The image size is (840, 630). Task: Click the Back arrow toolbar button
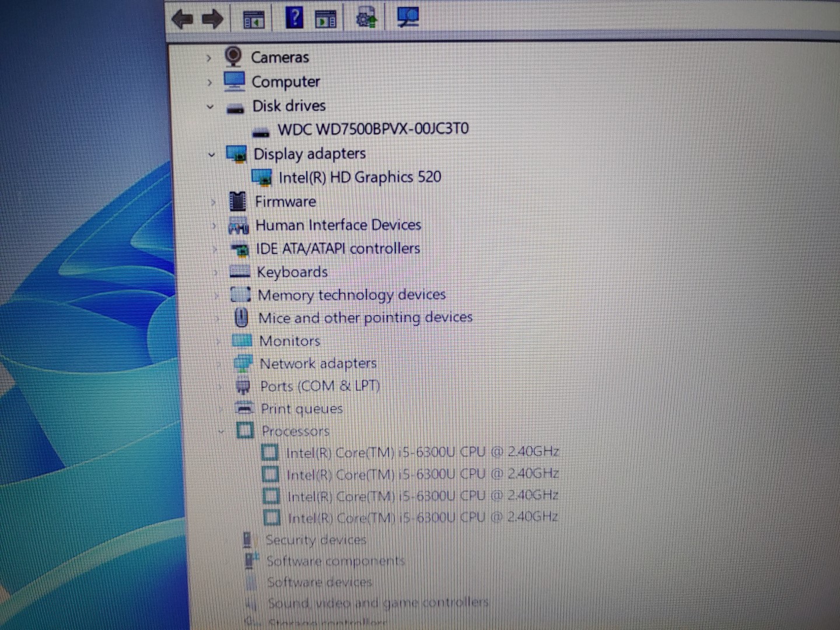pyautogui.click(x=182, y=19)
